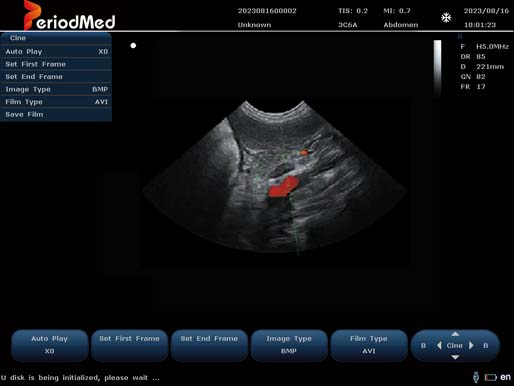Click the grayscale bar beside the image
514x386 pixels.
pyautogui.click(x=437, y=68)
